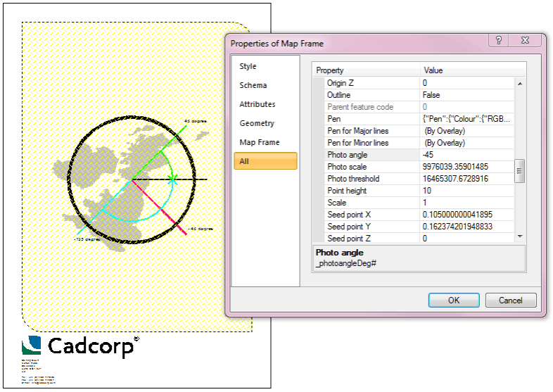Screen dimensions: 553x392
Task: Open the Schema tab
Action: pyautogui.click(x=253, y=85)
